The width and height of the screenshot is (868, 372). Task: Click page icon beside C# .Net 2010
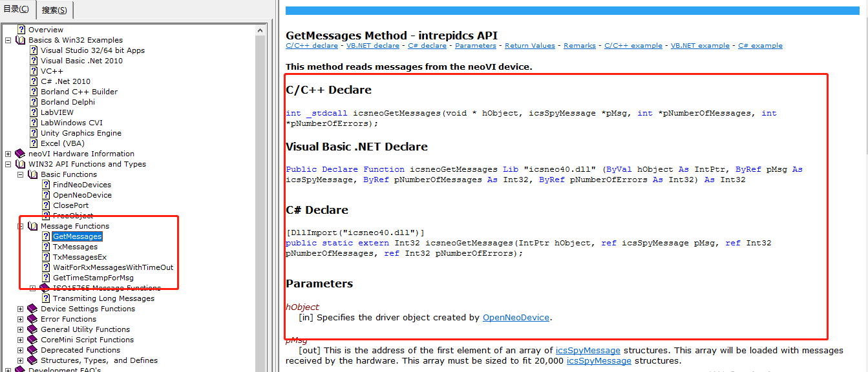(x=34, y=81)
